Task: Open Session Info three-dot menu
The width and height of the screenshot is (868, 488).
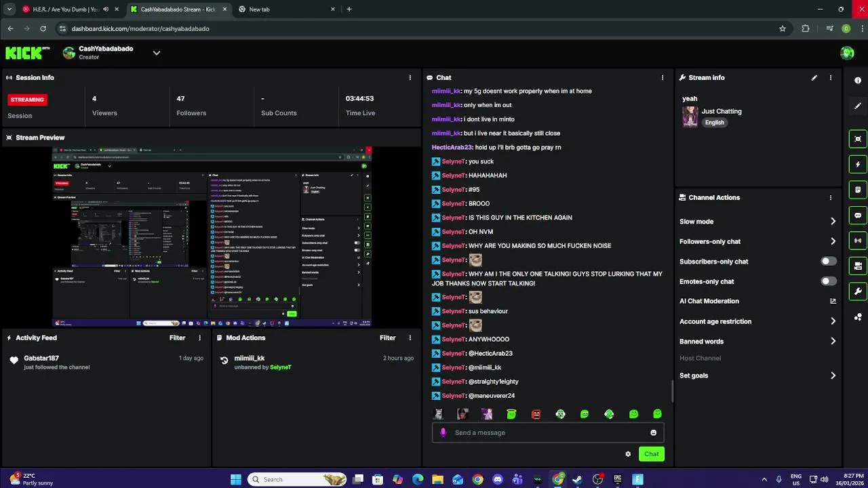Action: (410, 78)
